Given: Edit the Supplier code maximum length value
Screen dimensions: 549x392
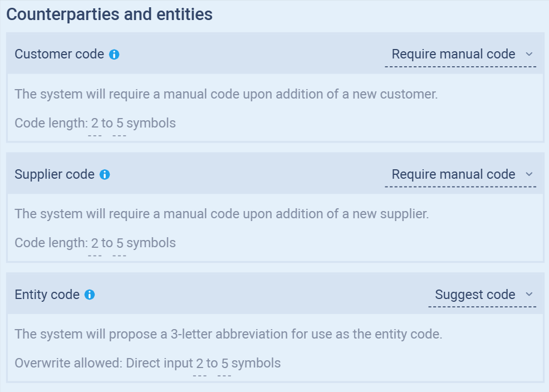Looking at the screenshot, I should point(120,243).
